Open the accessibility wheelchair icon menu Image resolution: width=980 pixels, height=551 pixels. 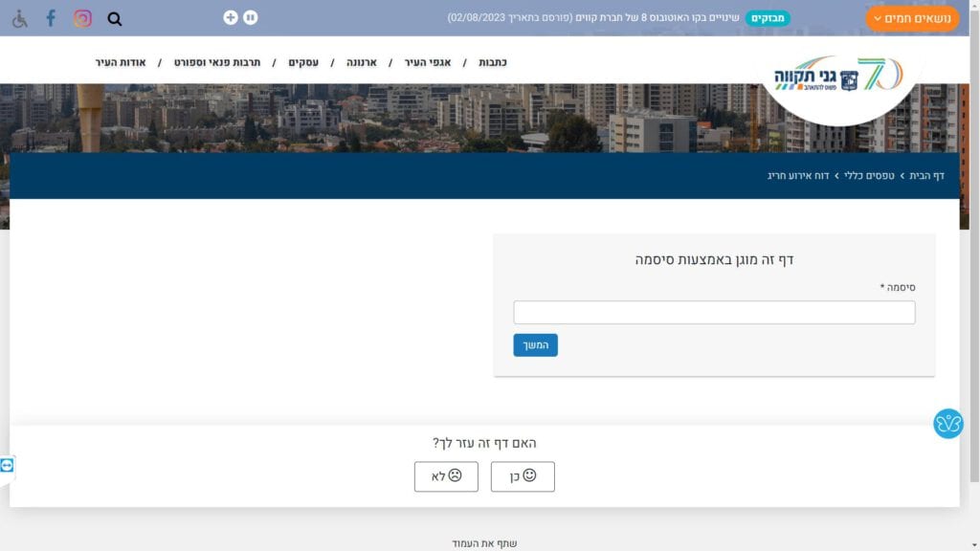(19, 19)
